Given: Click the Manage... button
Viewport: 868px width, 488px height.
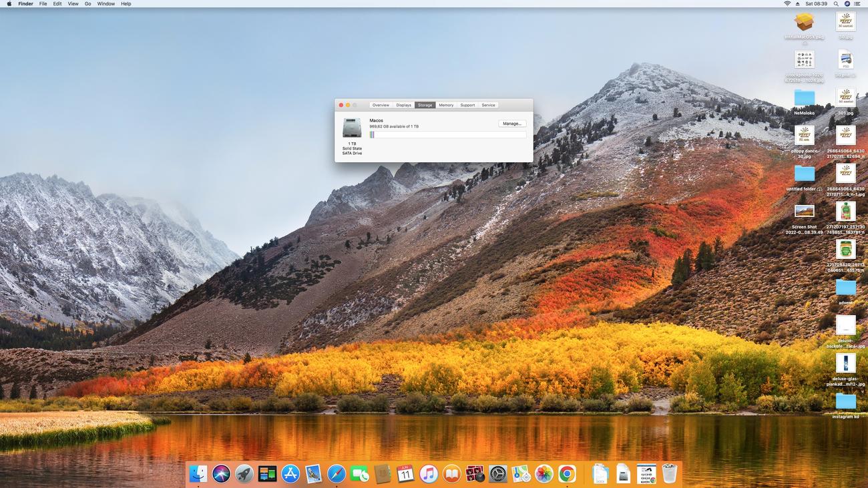Looking at the screenshot, I should (x=512, y=124).
